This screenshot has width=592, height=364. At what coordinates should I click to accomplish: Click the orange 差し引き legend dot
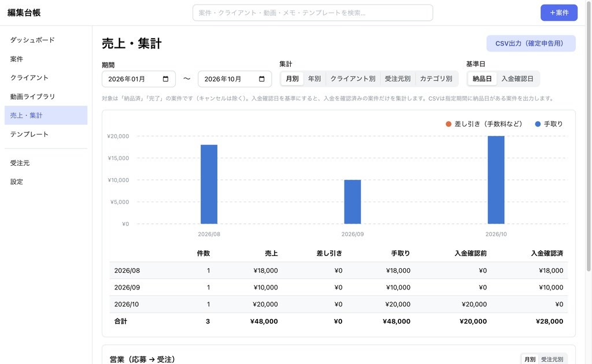click(449, 124)
